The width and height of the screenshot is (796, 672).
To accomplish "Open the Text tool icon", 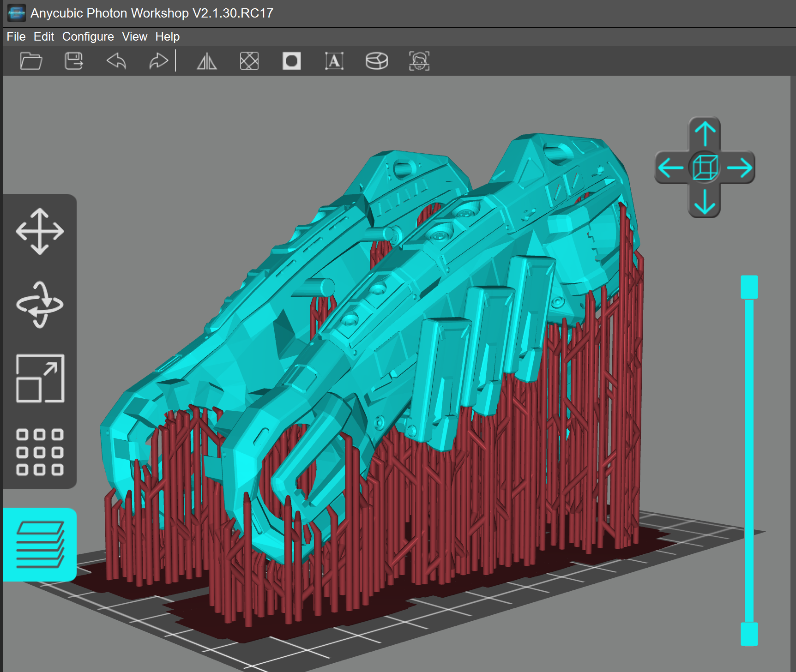I will click(x=334, y=61).
